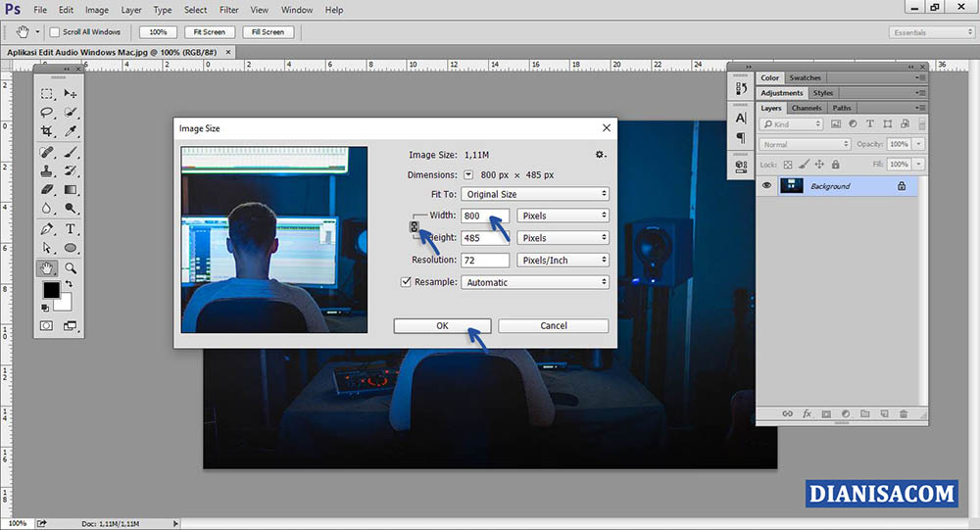Select the Blur tool
Viewport: 980px width, 530px height.
pos(47,208)
